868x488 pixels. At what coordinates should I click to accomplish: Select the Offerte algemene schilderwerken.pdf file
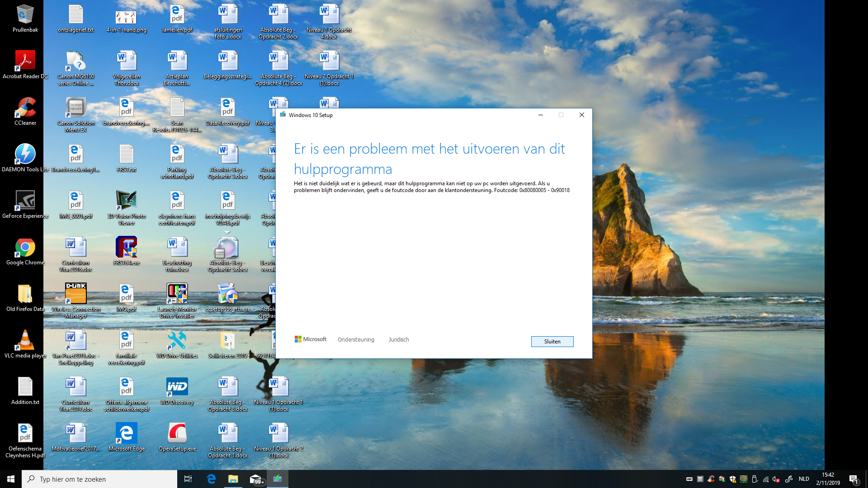pyautogui.click(x=127, y=394)
